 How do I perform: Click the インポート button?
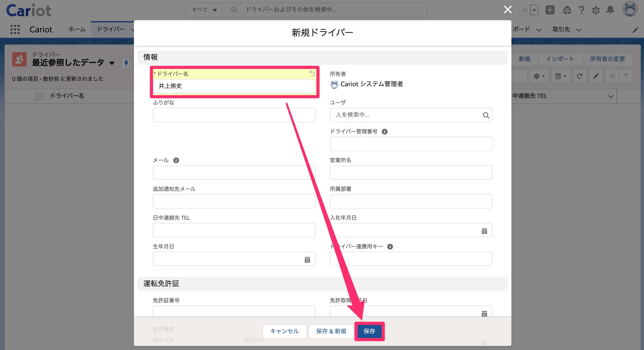tap(560, 59)
